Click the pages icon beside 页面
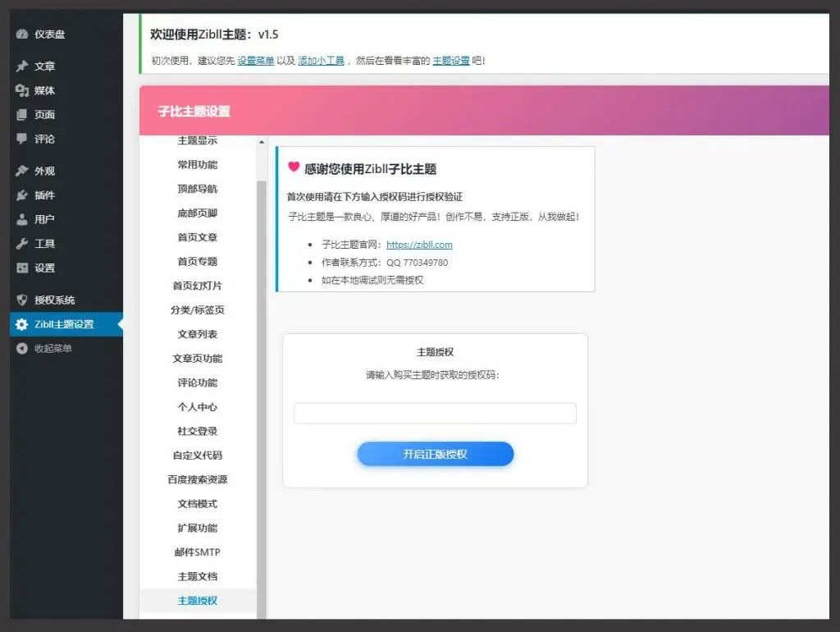The height and width of the screenshot is (632, 840). [22, 115]
